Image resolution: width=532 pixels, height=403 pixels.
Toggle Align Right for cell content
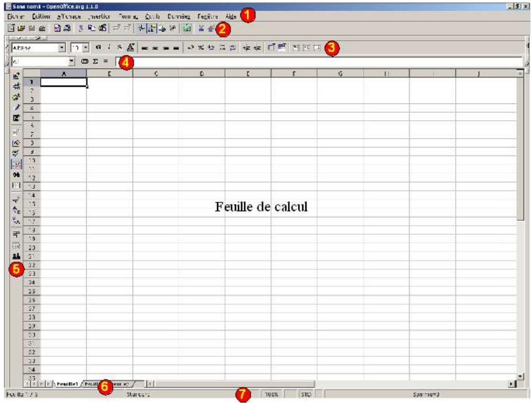[x=166, y=48]
